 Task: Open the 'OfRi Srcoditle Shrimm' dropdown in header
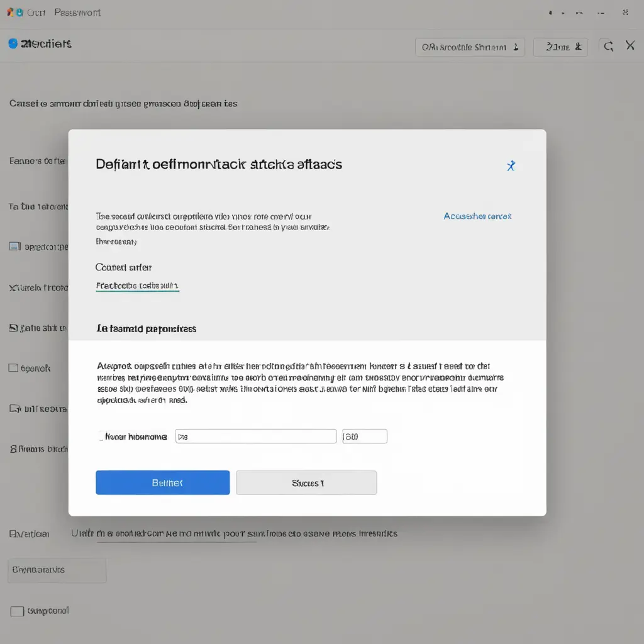[470, 47]
